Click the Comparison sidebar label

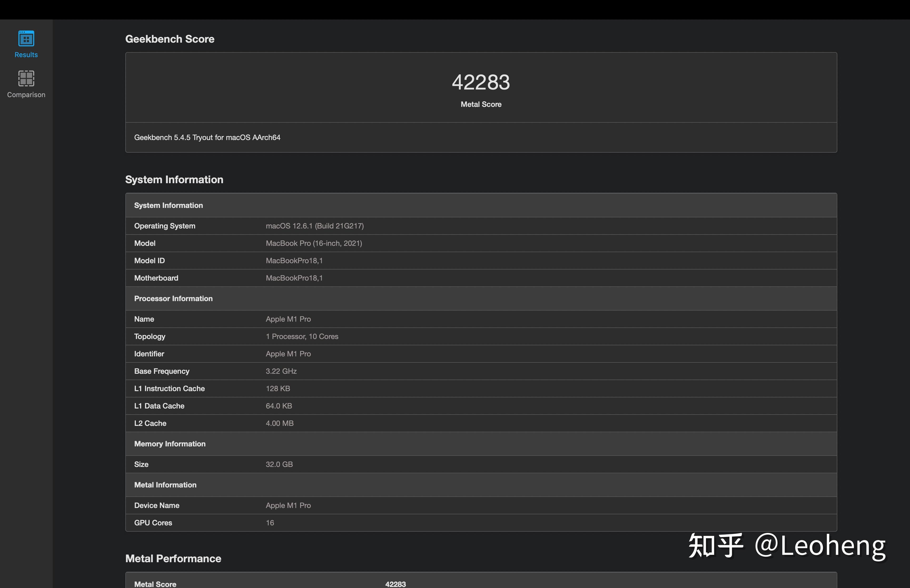(26, 95)
